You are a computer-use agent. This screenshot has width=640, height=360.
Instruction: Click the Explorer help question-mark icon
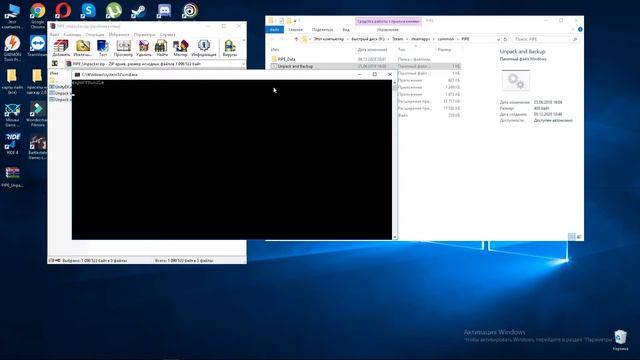[580, 29]
